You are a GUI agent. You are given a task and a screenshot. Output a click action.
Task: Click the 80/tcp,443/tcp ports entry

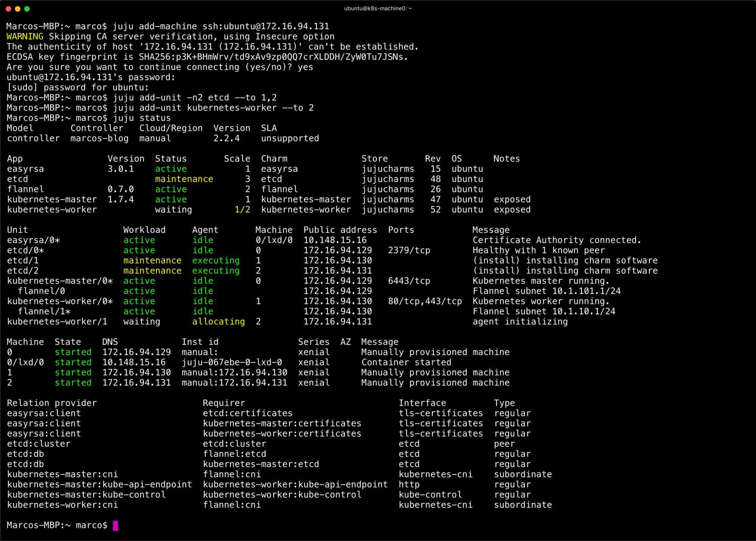(x=425, y=301)
